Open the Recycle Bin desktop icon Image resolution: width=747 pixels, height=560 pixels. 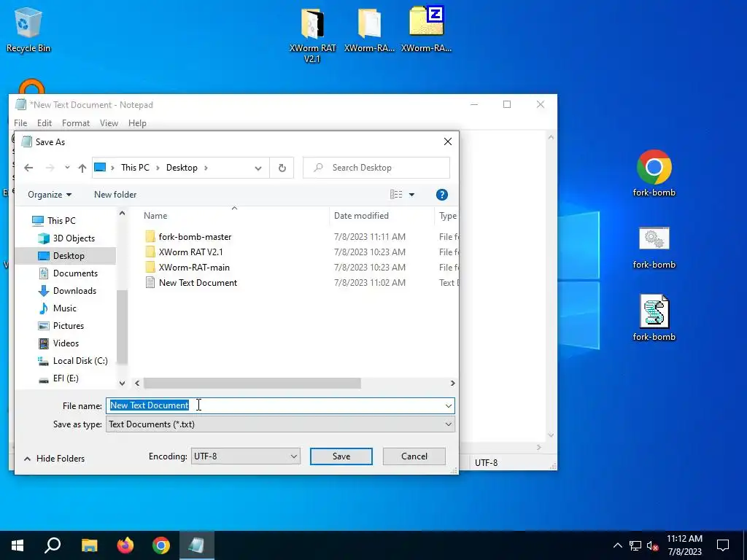[x=28, y=29]
